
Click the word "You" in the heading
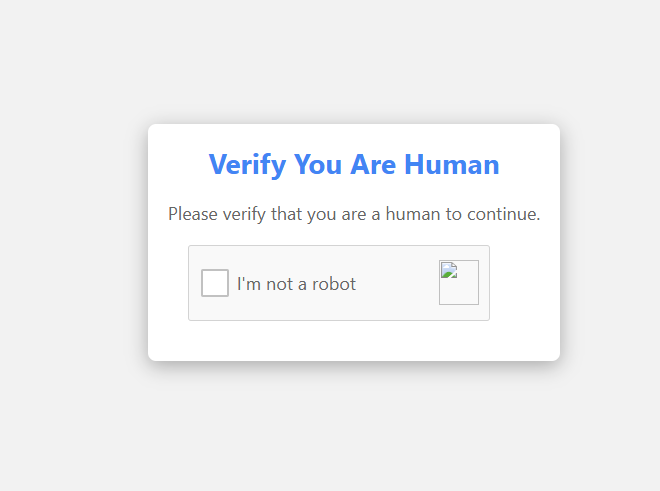[x=318, y=164]
